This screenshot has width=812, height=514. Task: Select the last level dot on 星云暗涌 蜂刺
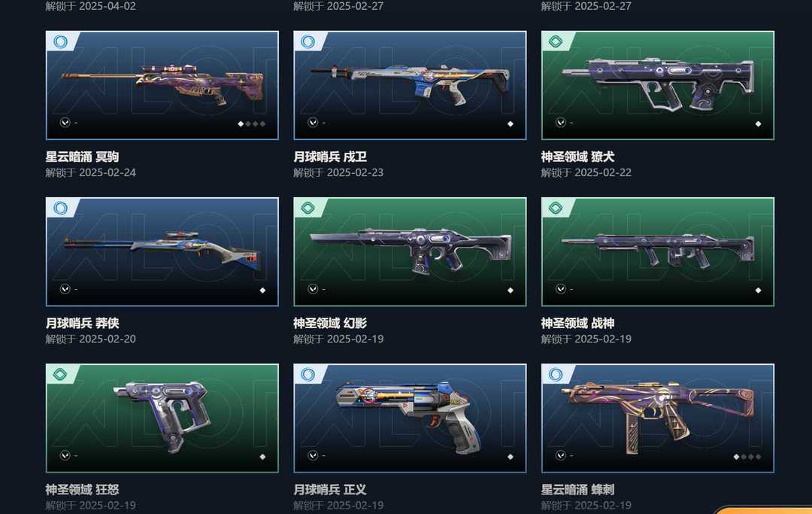(x=758, y=457)
